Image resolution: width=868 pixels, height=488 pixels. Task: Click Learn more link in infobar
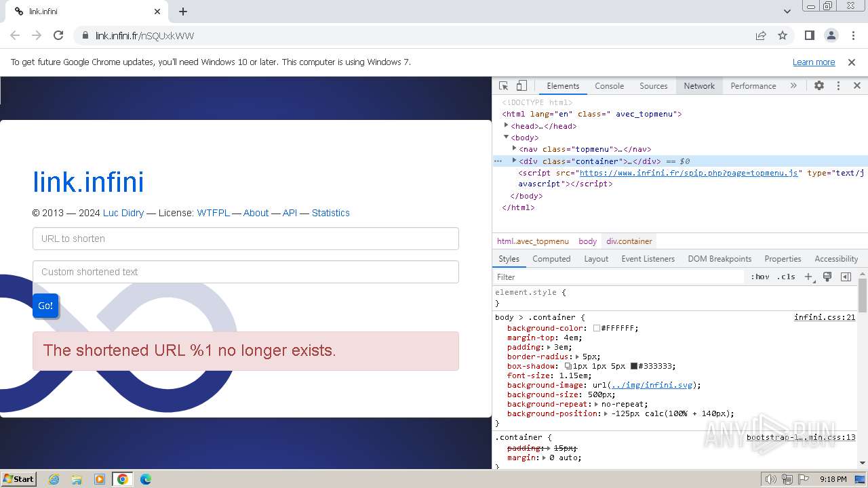[x=814, y=62]
